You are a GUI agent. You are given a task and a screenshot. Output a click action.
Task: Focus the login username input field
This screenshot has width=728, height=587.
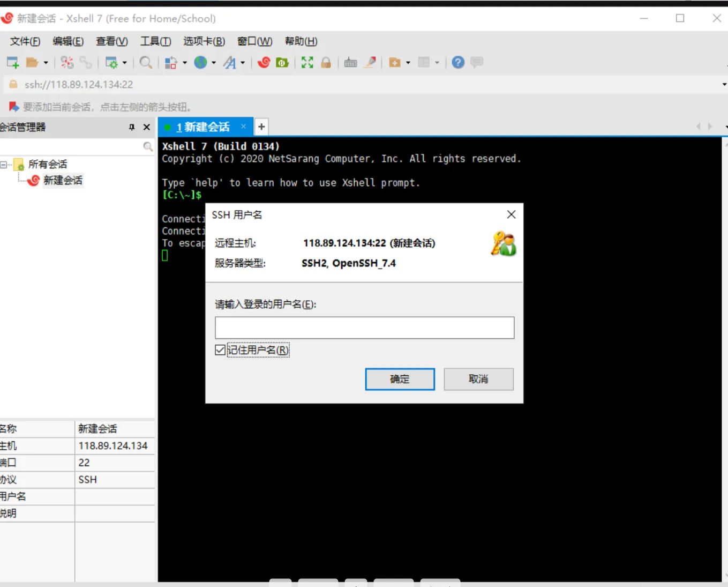click(364, 328)
